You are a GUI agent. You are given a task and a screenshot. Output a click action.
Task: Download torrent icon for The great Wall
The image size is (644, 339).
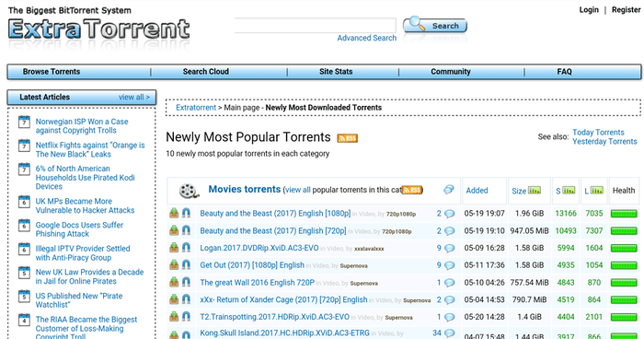click(x=174, y=282)
